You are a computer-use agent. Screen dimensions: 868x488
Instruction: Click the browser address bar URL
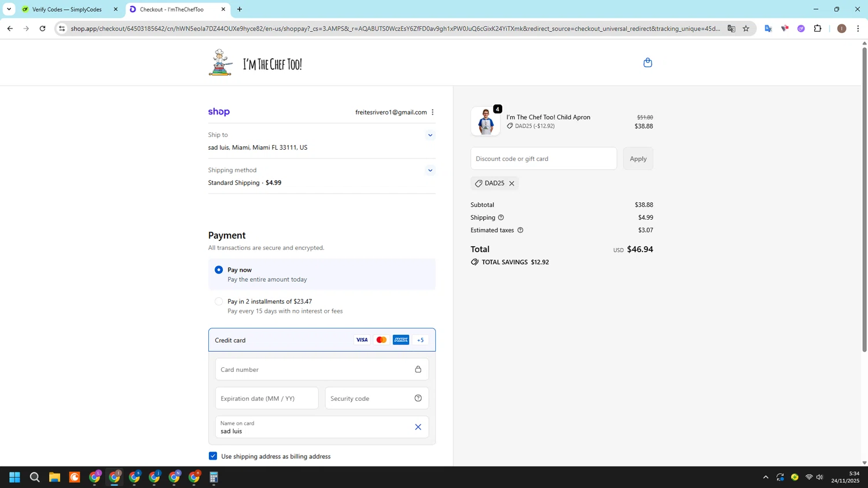click(x=395, y=28)
